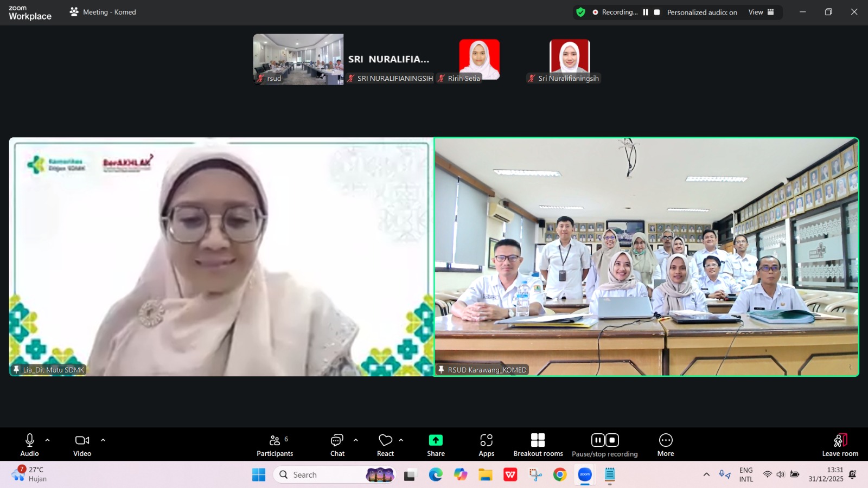
Task: Open the Apps panel
Action: (x=486, y=445)
